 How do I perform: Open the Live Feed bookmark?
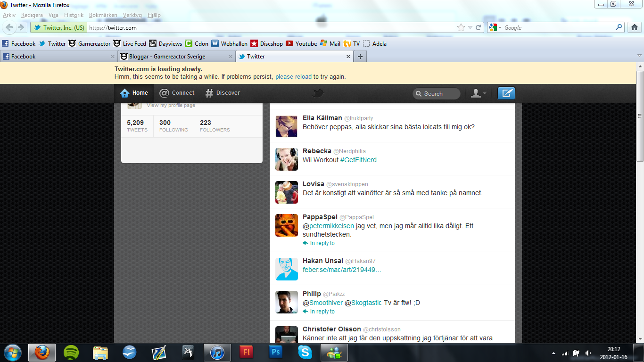click(130, 43)
